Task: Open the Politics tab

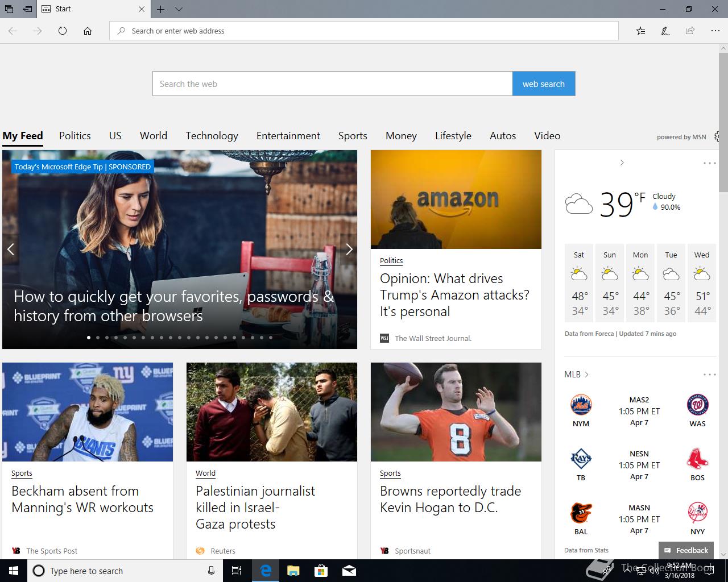Action: [x=75, y=135]
